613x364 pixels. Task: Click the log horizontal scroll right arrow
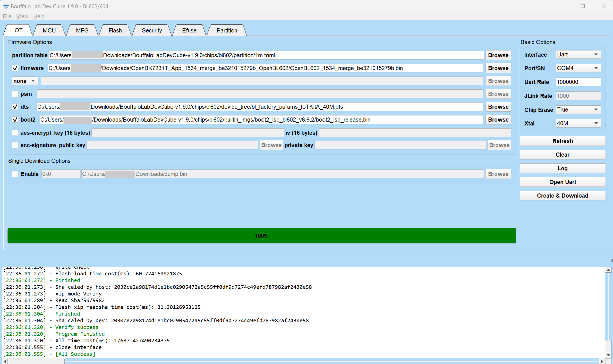click(602, 361)
